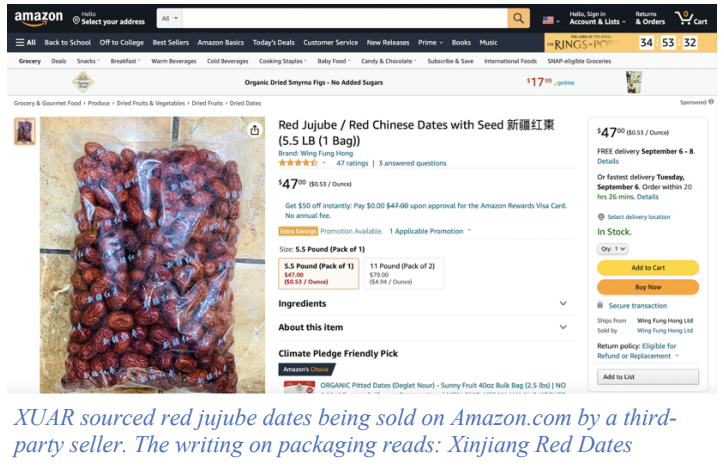
Task: Select the 5.5 Pound (Pack of 1) option
Action: [x=319, y=273]
